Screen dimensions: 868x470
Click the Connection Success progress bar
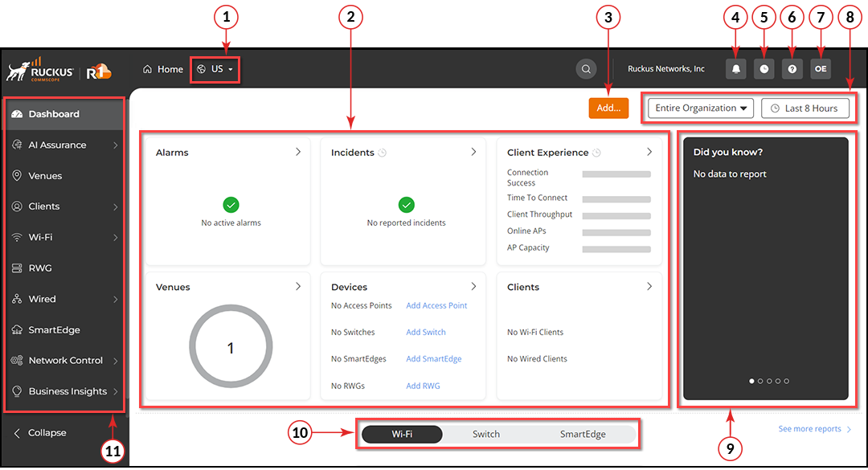click(616, 174)
